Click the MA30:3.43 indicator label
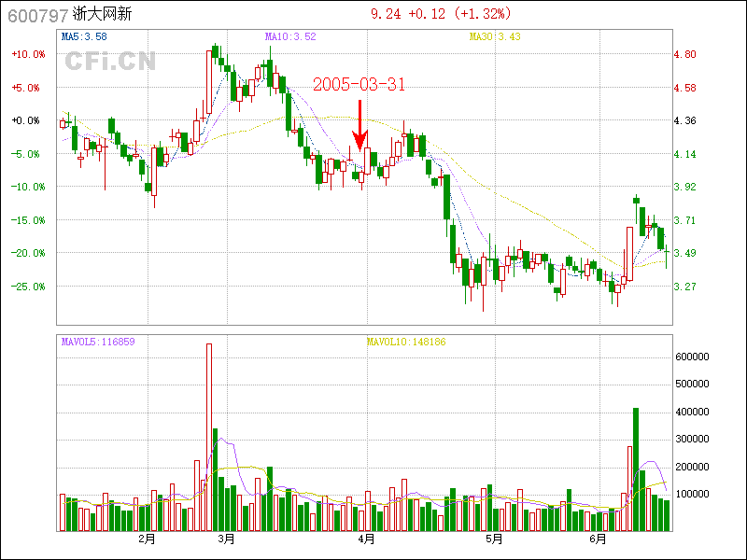 coord(493,36)
